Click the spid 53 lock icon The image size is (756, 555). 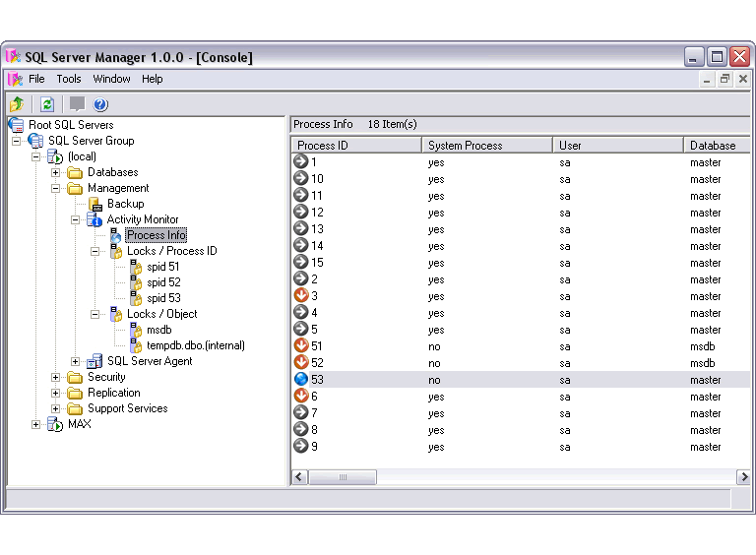click(x=136, y=298)
